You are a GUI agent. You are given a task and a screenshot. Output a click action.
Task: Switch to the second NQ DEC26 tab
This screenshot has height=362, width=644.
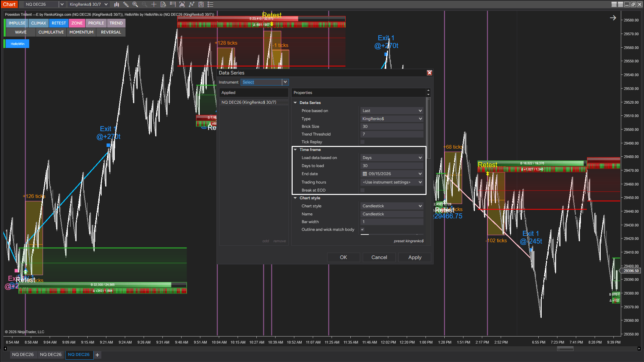point(51,355)
